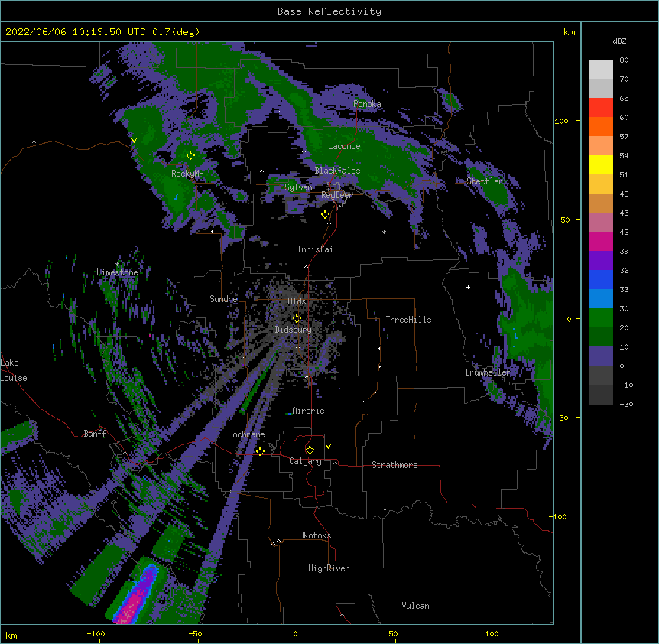Click the magenta 39-42 dBZ legend swatch
This screenshot has height=644, width=659.
[601, 241]
